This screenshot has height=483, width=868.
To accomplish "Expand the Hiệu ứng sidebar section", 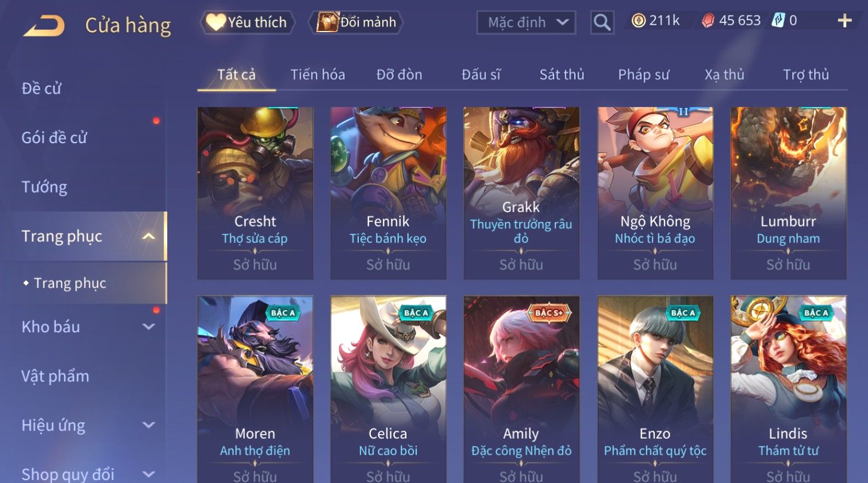I will (x=148, y=425).
